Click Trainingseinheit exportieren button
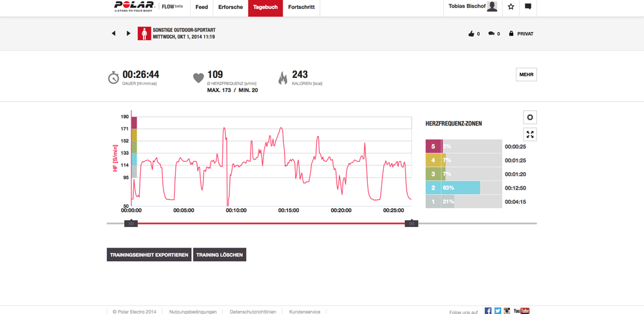 [x=149, y=255]
